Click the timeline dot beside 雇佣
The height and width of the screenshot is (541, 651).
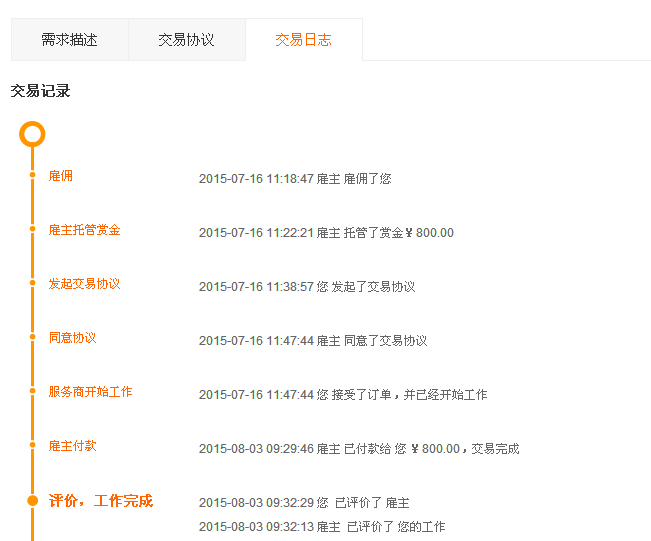(x=32, y=175)
